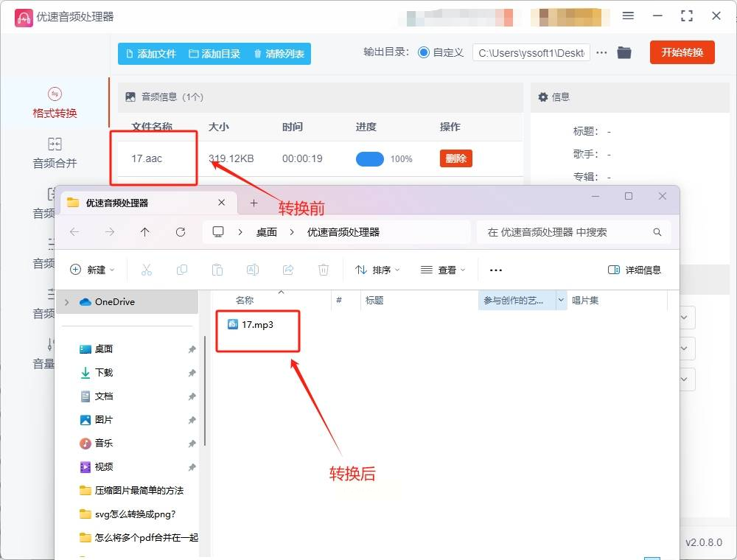Open the Explorer more options ellipsis
Screen dimensions: 737x560
point(496,270)
